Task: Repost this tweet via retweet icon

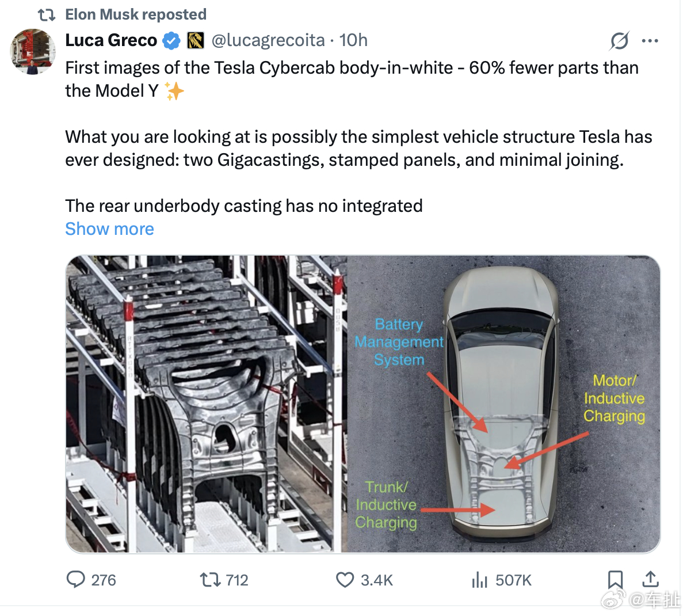Action: 210,579
